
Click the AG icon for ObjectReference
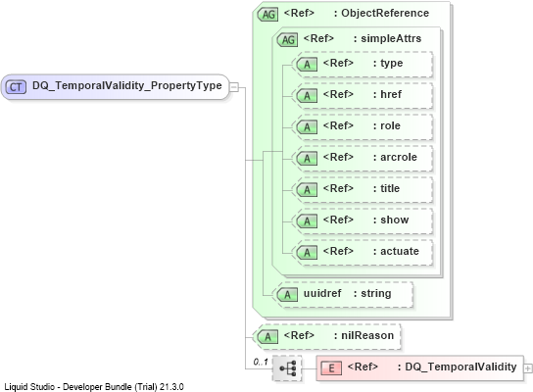[x=268, y=15]
